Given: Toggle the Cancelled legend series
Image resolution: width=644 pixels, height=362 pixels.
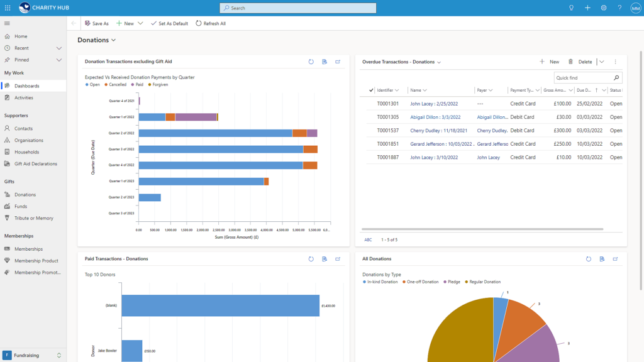Looking at the screenshot, I should click(116, 85).
